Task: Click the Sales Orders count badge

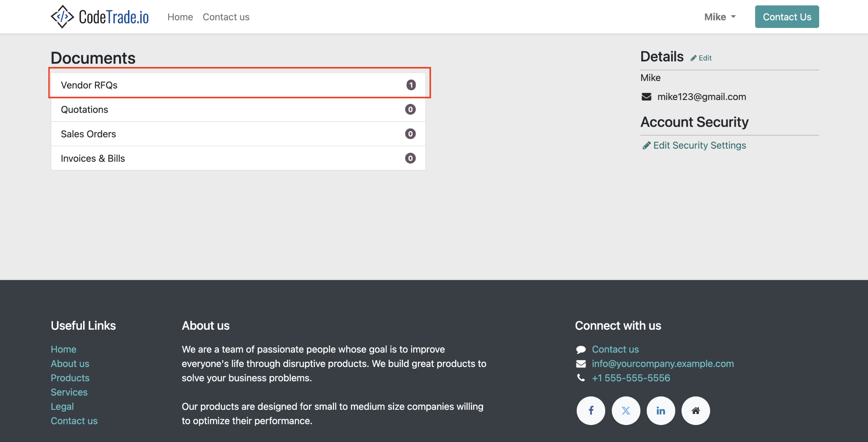Action: click(410, 134)
